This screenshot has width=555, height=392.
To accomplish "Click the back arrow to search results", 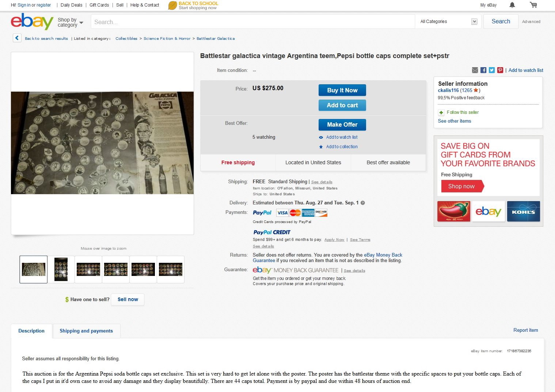I will click(x=17, y=38).
